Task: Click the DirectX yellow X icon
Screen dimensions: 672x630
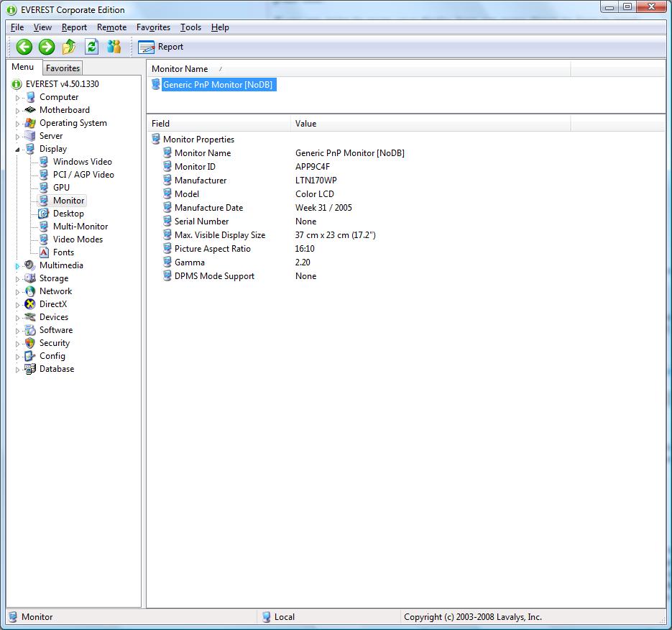Action: [x=30, y=304]
